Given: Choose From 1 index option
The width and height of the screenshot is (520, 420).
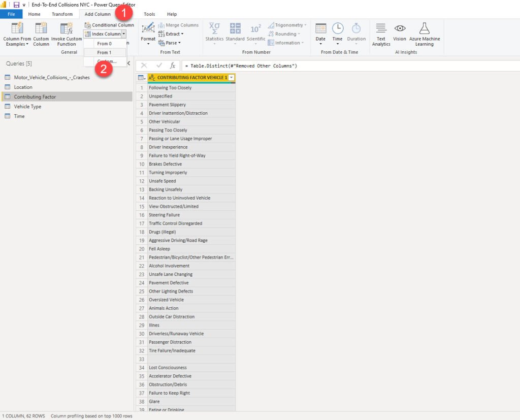Looking at the screenshot, I should pyautogui.click(x=105, y=52).
